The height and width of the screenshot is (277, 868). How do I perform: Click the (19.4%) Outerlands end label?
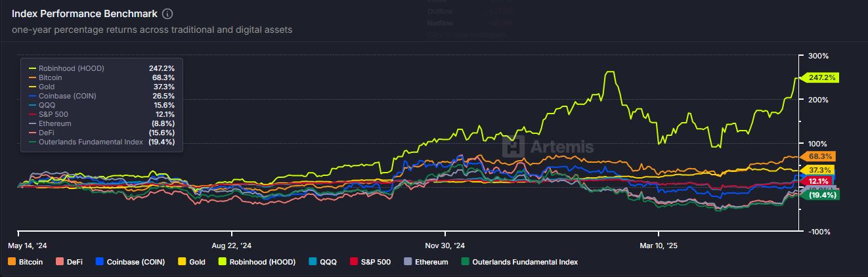coord(821,195)
